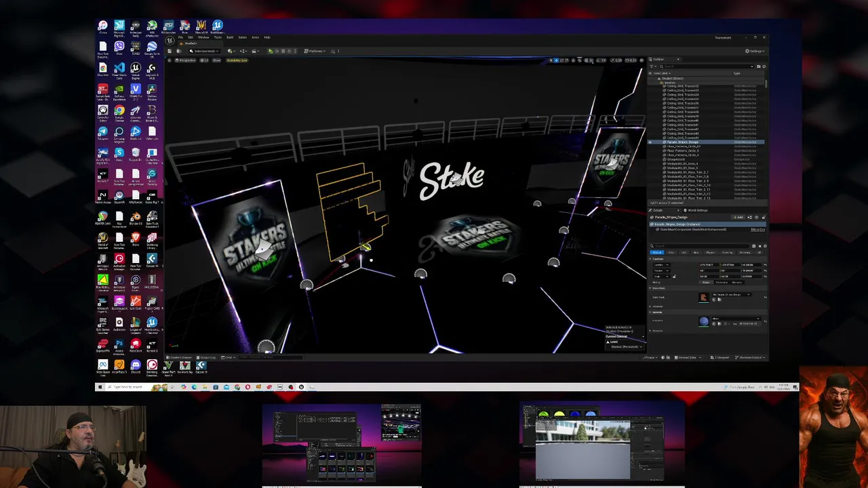Viewport: 868px width, 488px height.
Task: Click the 1 Unsaved status button
Action: pos(719,358)
